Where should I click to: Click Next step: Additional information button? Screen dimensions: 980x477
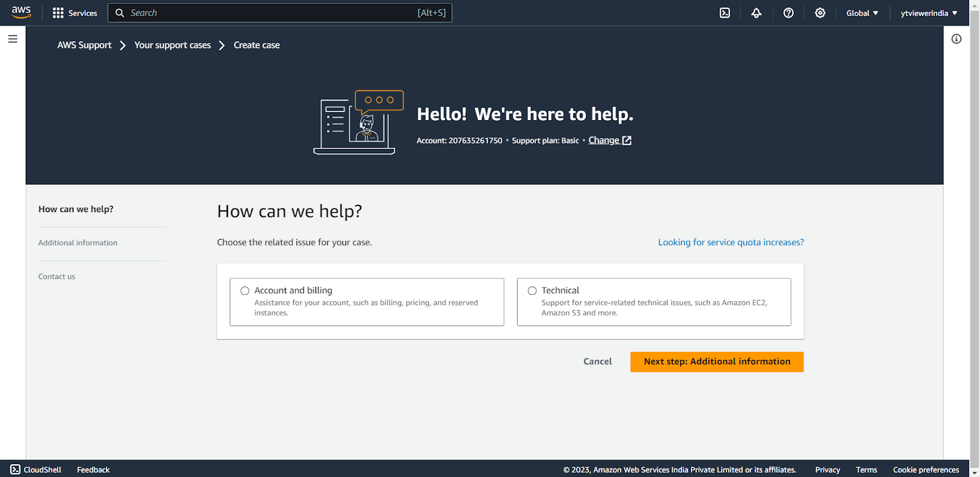point(717,362)
